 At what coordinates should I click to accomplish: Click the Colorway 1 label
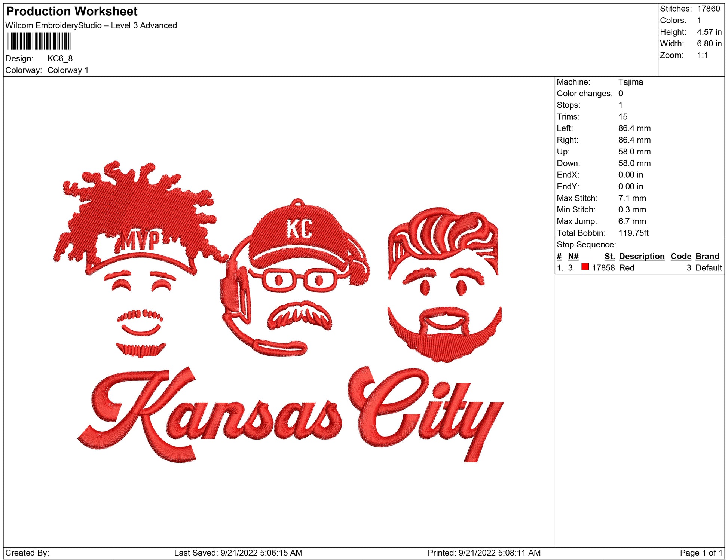point(68,70)
